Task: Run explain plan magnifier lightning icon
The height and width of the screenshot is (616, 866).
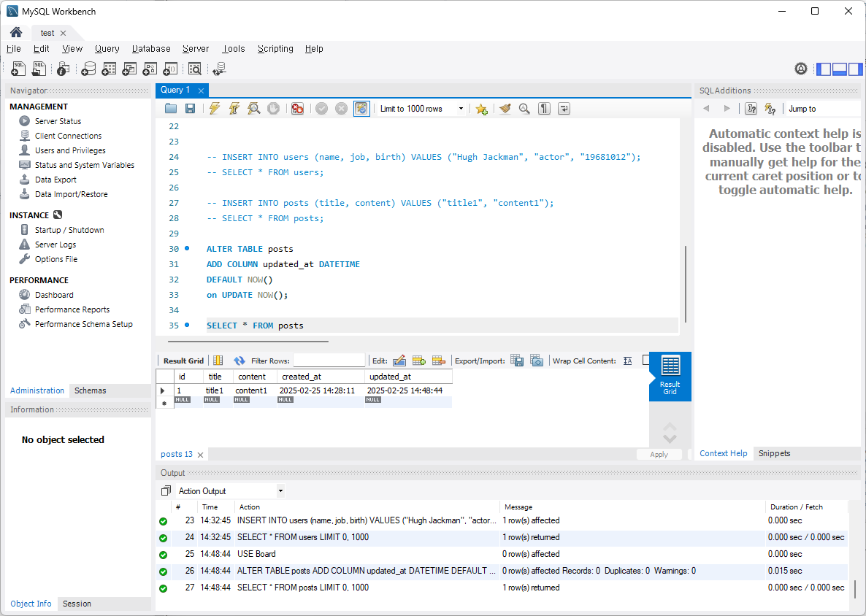Action: pos(254,109)
